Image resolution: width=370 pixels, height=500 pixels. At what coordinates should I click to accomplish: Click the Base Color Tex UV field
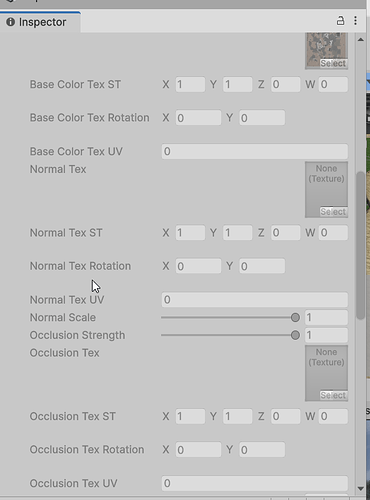pyautogui.click(x=255, y=151)
